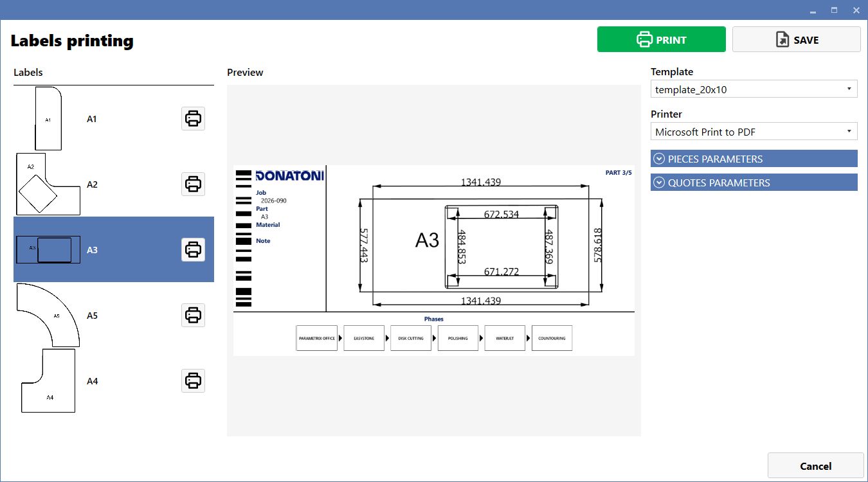Image resolution: width=868 pixels, height=482 pixels.
Task: Save labels with the SAVE button
Action: tap(797, 39)
